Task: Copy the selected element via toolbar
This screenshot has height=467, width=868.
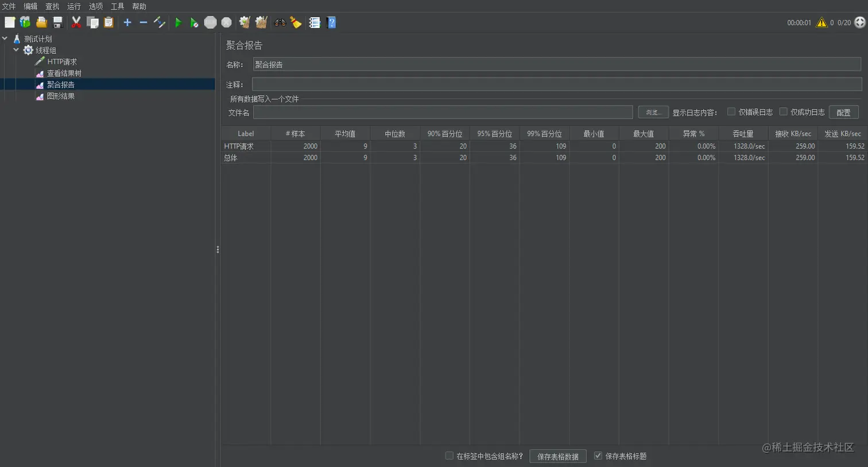Action: 92,22
